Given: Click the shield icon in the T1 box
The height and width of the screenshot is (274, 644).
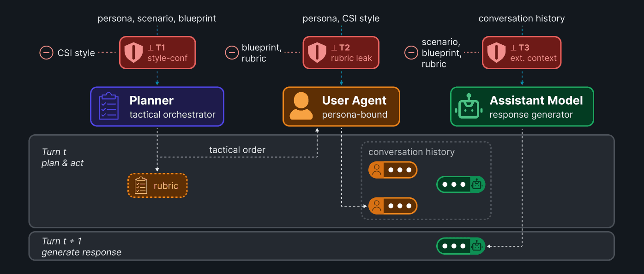Looking at the screenshot, I should point(133,53).
